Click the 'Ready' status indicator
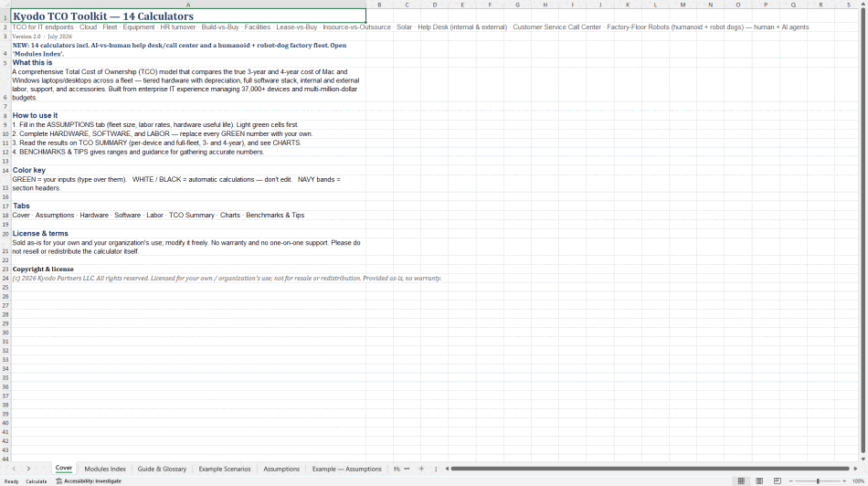This screenshot has width=868, height=486. 11,481
